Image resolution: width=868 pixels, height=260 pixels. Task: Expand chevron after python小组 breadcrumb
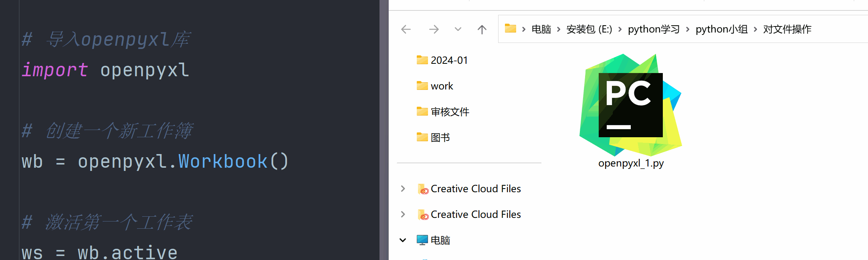755,29
